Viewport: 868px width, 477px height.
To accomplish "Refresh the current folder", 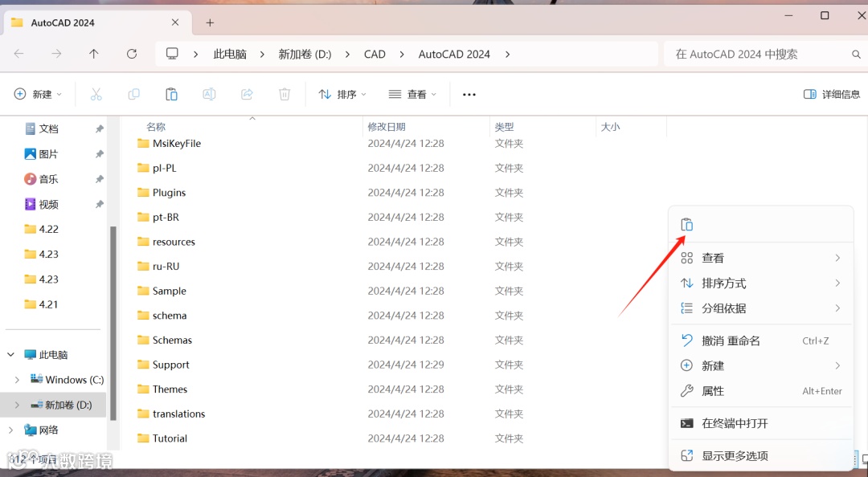I will click(132, 54).
